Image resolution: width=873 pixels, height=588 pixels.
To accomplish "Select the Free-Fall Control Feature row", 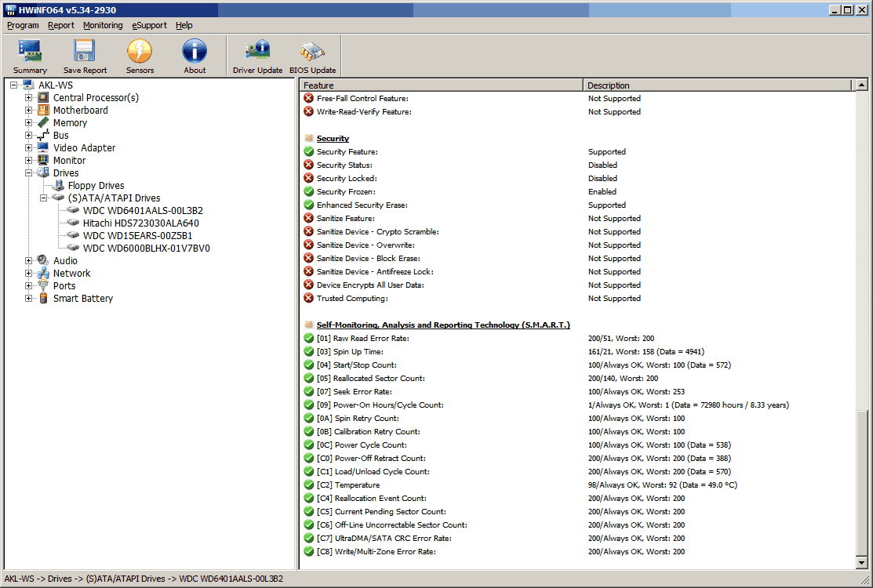I will pos(577,98).
